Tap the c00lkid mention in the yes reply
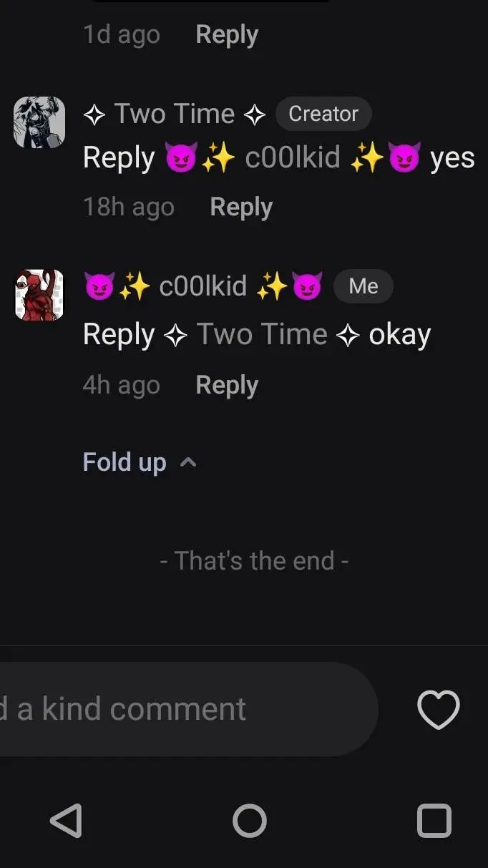Image resolution: width=488 pixels, height=868 pixels. tap(293, 157)
